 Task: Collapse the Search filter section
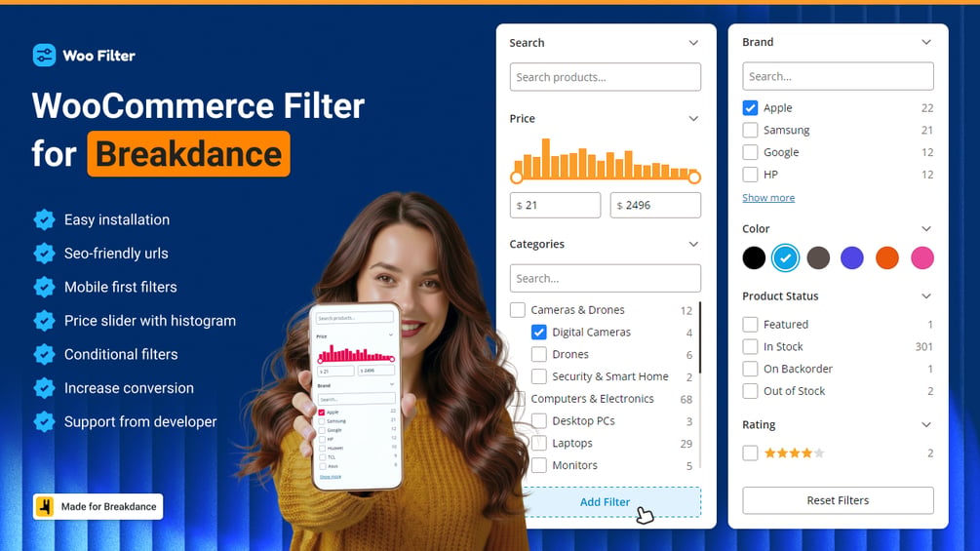point(693,43)
